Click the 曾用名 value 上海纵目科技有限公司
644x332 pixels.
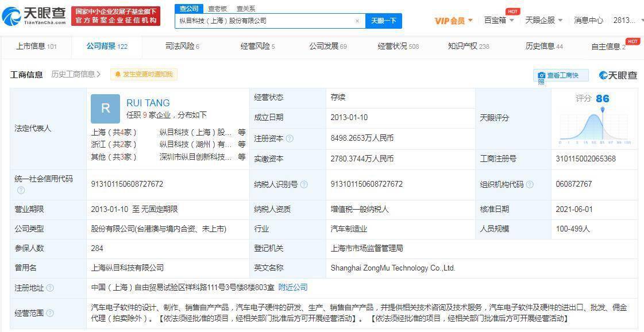tap(128, 268)
